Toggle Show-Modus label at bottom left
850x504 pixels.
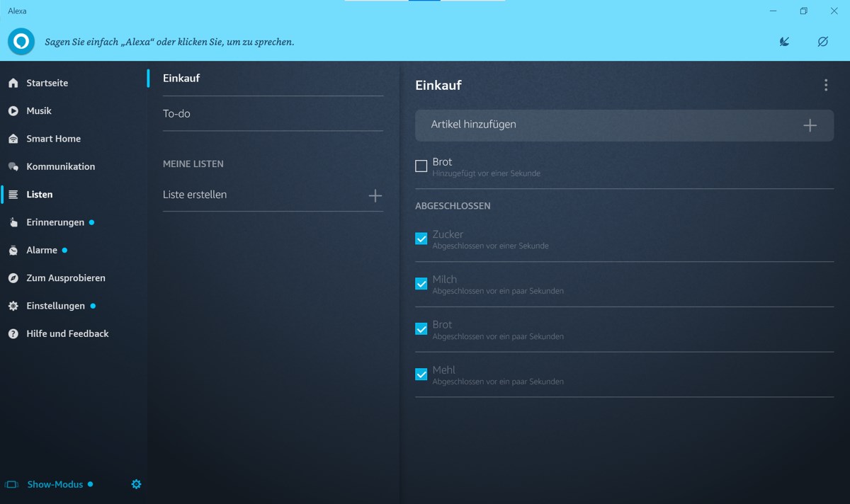click(x=55, y=485)
